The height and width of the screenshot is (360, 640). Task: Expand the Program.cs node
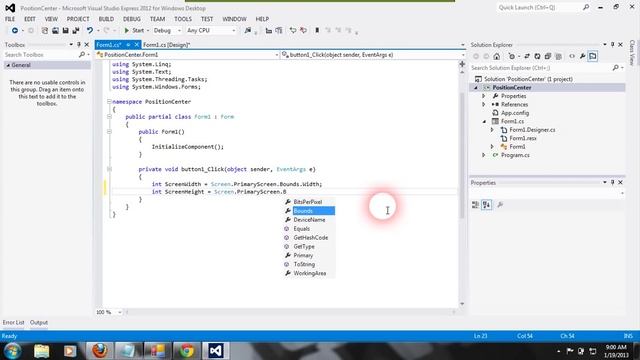tap(484, 155)
